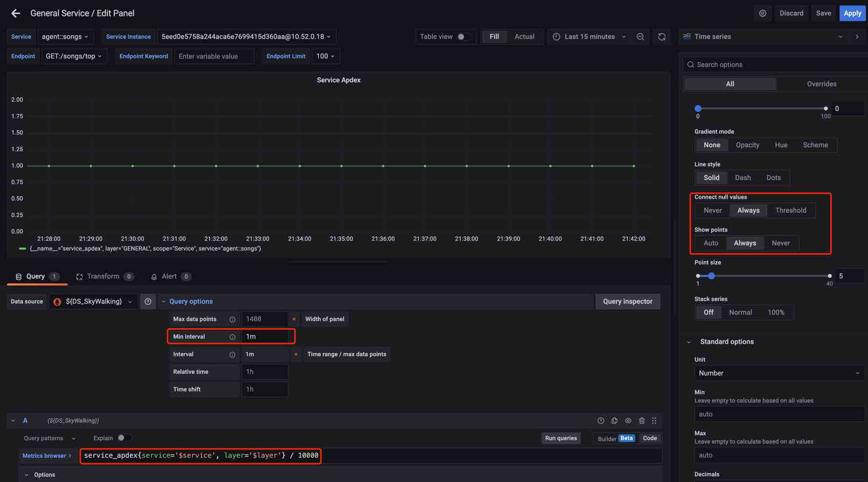Screen dimensions: 868x482
Task: Turn on the Explain toggle
Action: click(124, 438)
